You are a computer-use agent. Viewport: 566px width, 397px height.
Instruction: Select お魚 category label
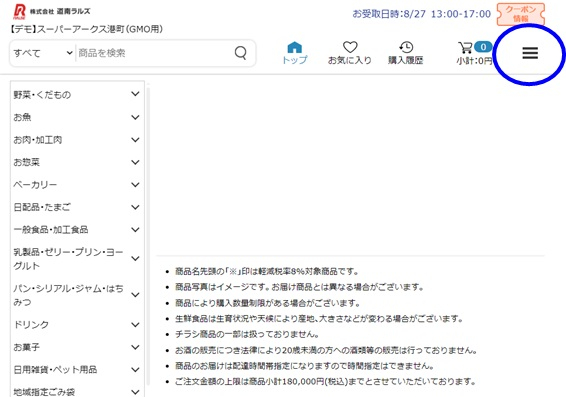22,117
